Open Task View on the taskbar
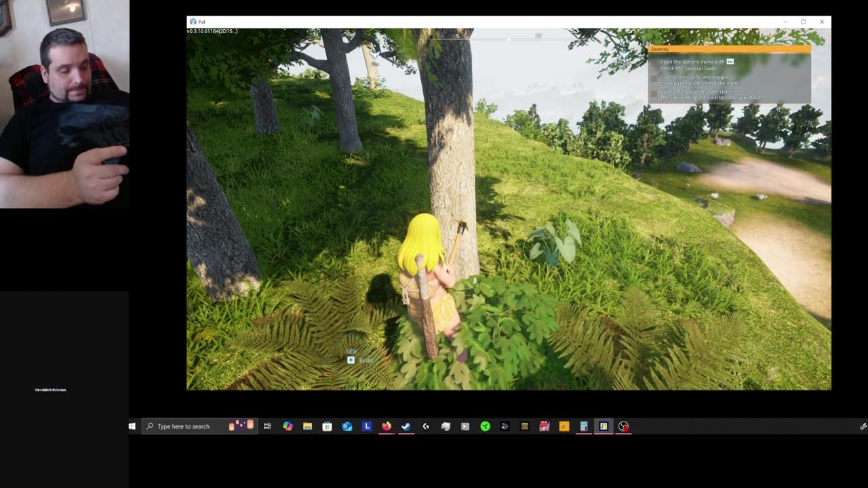Image resolution: width=868 pixels, height=488 pixels. pos(267,426)
